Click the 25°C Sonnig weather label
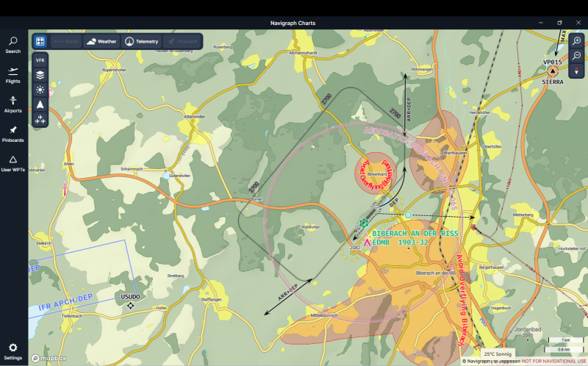The height and width of the screenshot is (366, 588). coord(498,354)
